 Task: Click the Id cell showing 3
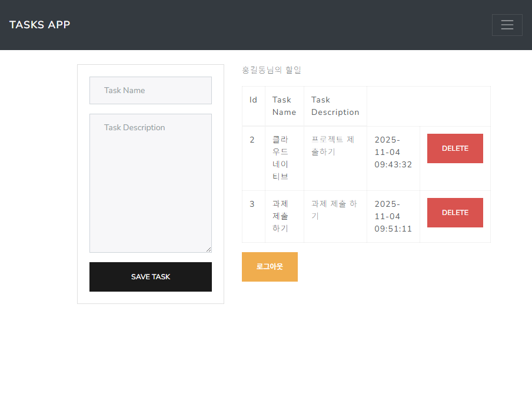click(x=254, y=216)
